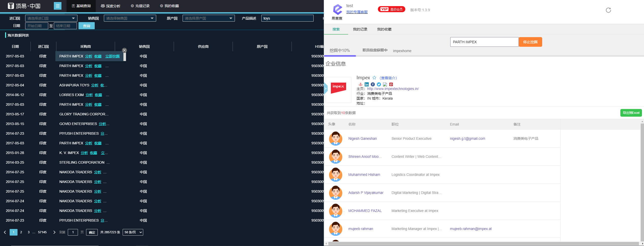
Task: Click the horizontal scrollbar at the panel bottom
Action: coord(484,244)
